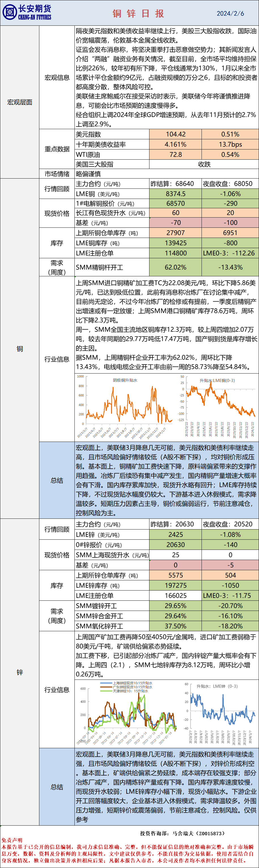Select the -800 inventory change
Image resolution: width=259 pixels, height=868 pixels.
[230, 243]
